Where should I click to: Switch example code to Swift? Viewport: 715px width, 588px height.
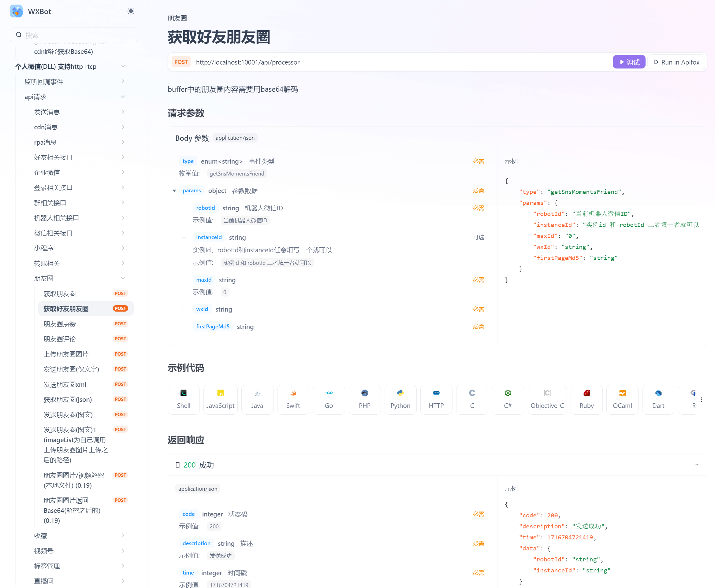pos(293,399)
